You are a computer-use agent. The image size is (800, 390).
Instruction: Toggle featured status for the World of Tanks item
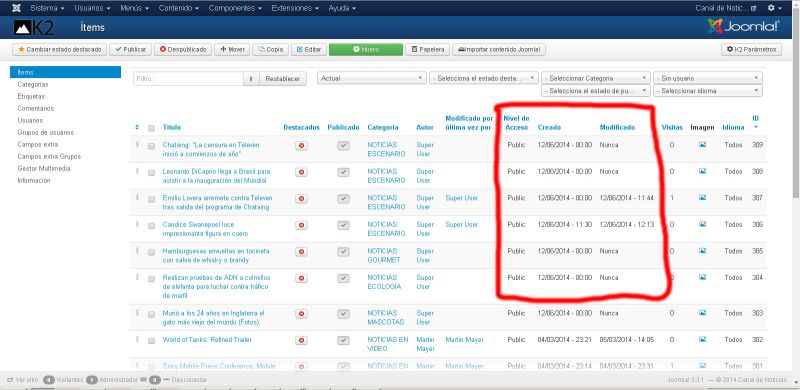(x=301, y=340)
